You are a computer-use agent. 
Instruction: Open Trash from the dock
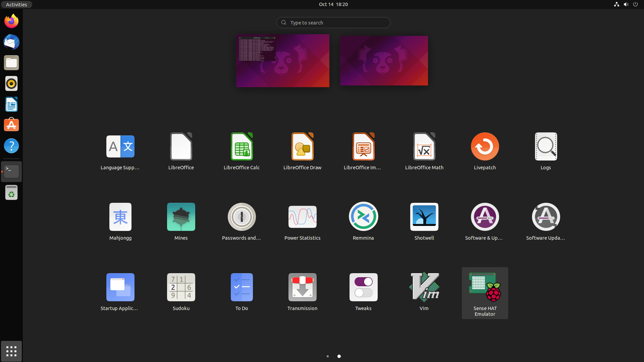(11, 192)
